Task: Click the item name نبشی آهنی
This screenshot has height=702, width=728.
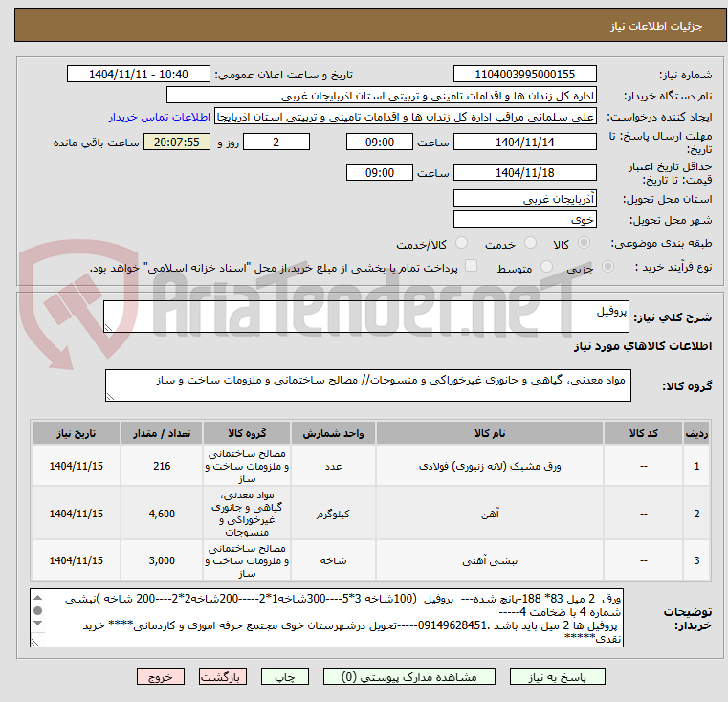Action: pyautogui.click(x=490, y=560)
